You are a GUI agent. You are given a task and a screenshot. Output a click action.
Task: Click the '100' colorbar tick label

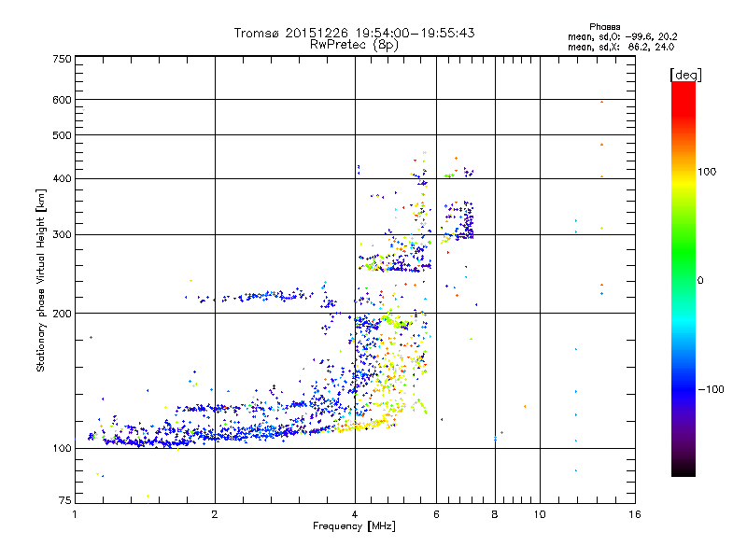tap(707, 172)
